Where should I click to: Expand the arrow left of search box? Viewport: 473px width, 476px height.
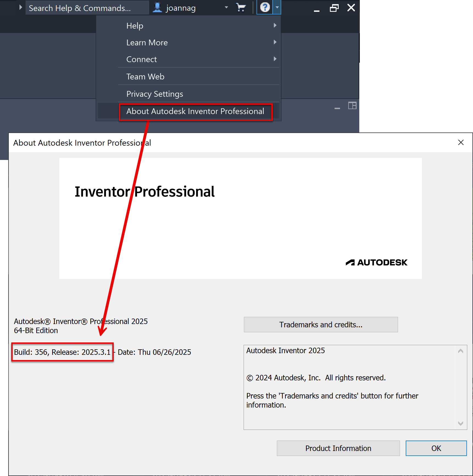[21, 7]
